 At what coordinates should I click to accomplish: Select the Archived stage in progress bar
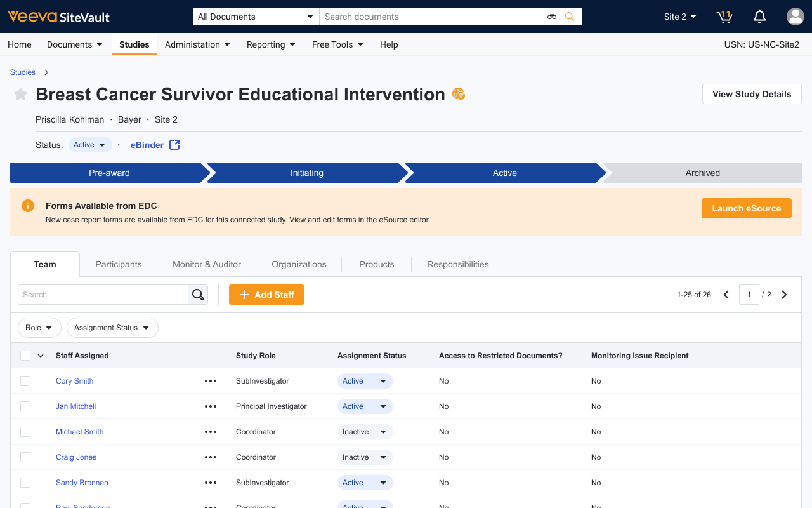coord(702,173)
